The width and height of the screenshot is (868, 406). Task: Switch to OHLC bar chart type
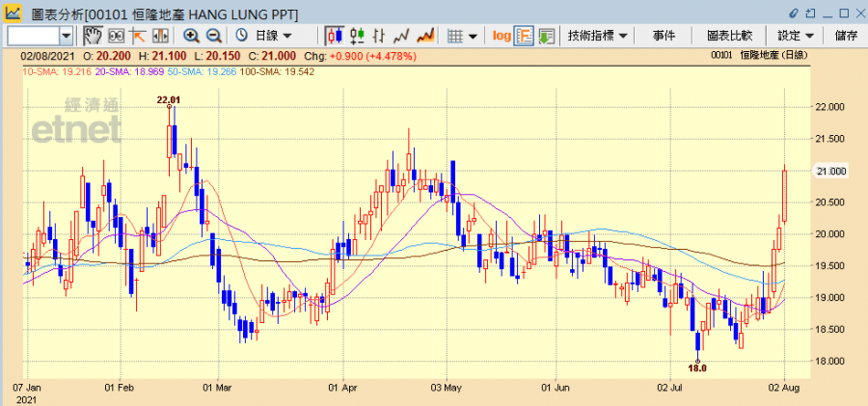(x=357, y=36)
